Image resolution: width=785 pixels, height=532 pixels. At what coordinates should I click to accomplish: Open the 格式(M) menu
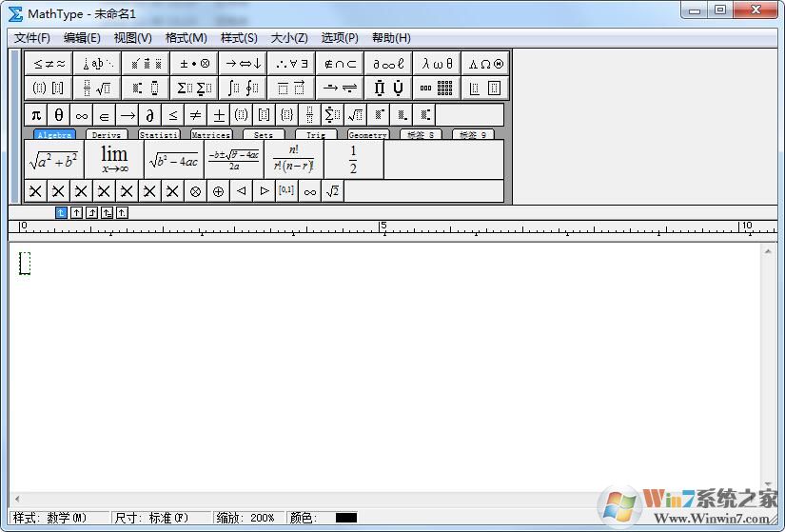point(186,38)
